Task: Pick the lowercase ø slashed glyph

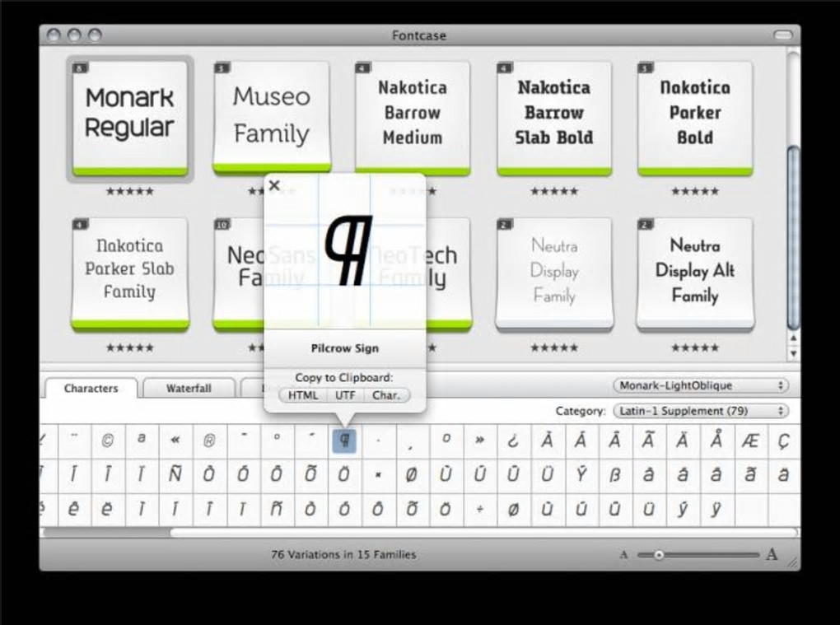Action: point(513,509)
